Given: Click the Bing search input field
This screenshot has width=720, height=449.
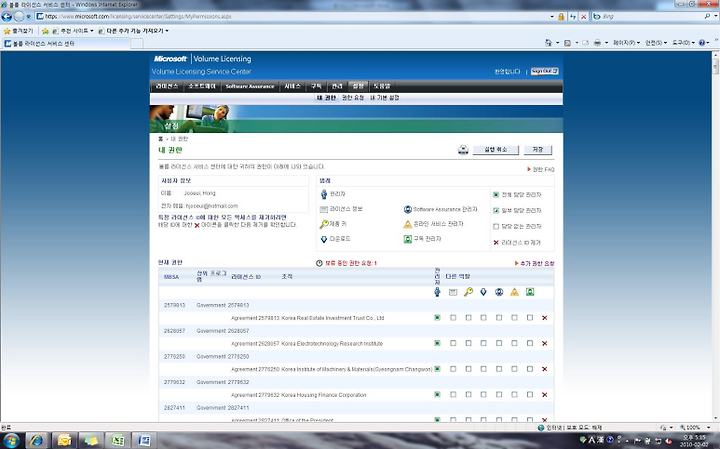Looking at the screenshot, I should tap(651, 17).
